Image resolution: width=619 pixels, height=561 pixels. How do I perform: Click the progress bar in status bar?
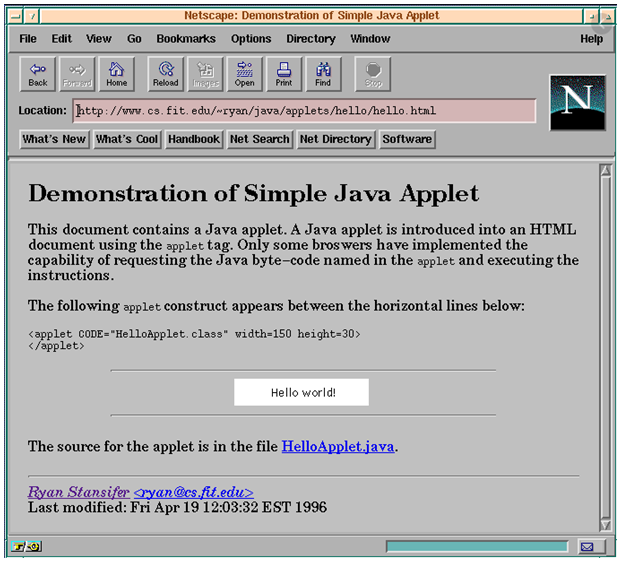tap(477, 547)
